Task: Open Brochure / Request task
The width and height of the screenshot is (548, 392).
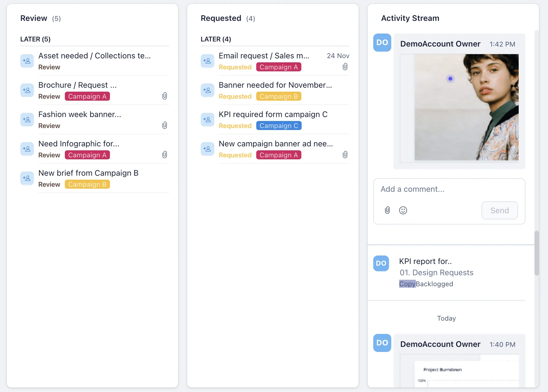Action: [x=78, y=85]
